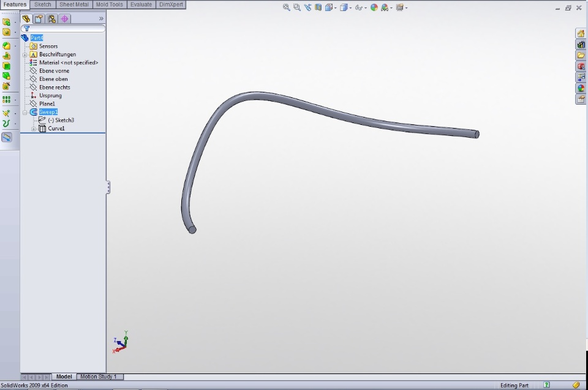This screenshot has width=588, height=390.
Task: Open Linear Pattern flyout arrow
Action: pyautogui.click(x=15, y=100)
